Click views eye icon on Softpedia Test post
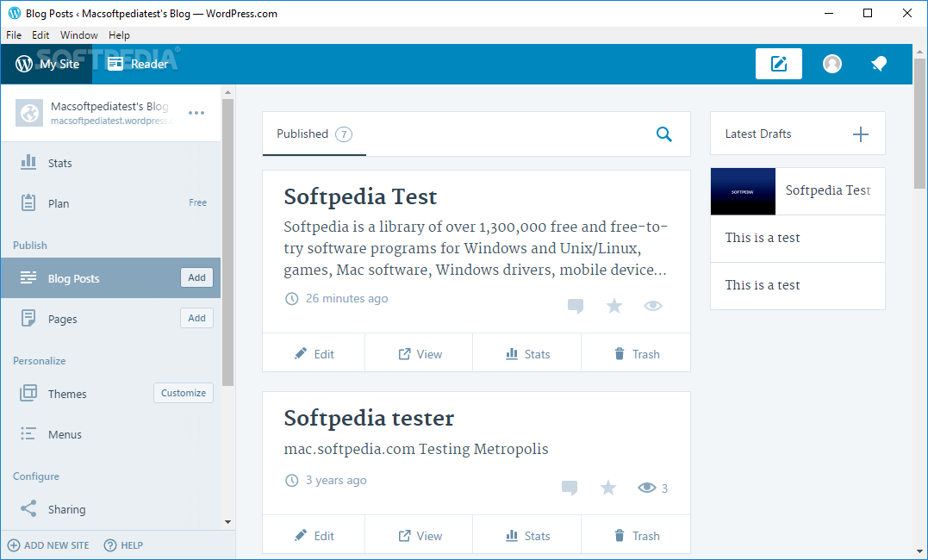This screenshot has height=560, width=928. tap(653, 306)
